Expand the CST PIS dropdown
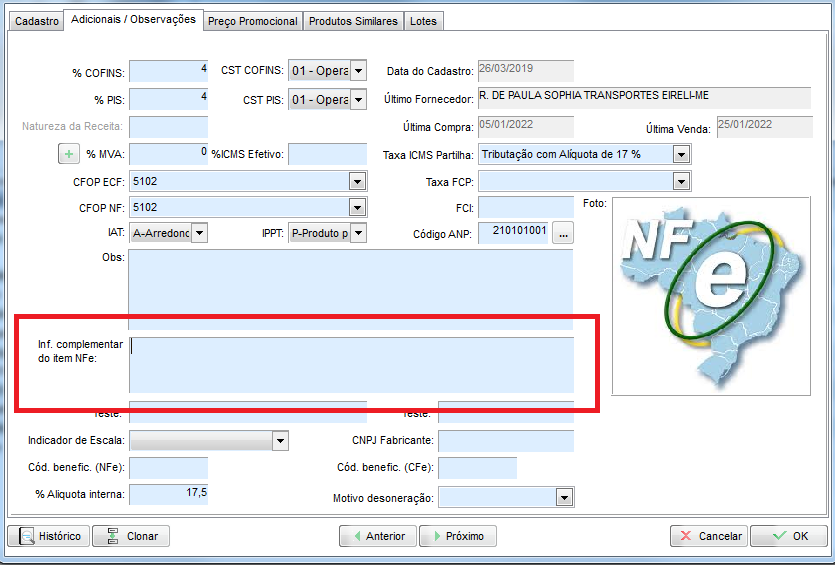The width and height of the screenshot is (835, 565). [x=358, y=100]
